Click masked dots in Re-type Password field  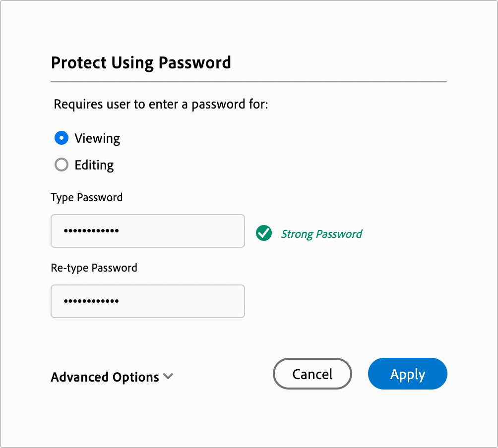point(91,301)
